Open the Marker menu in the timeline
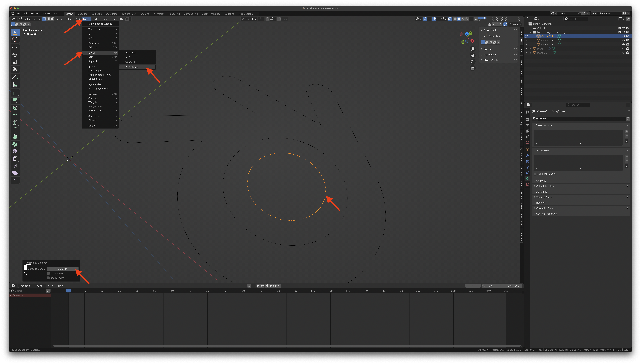This screenshot has height=364, width=641. point(60,286)
